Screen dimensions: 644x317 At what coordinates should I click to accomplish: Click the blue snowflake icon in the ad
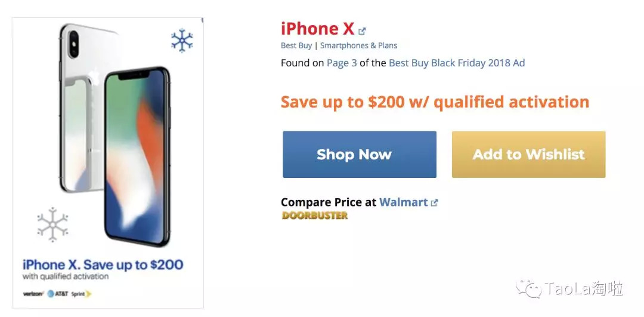[181, 41]
